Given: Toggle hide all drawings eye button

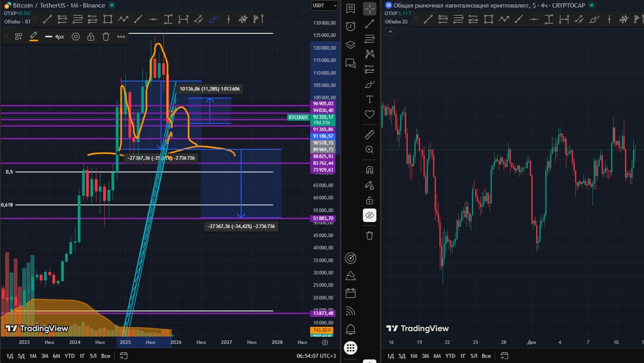Looking at the screenshot, I should point(369,215).
